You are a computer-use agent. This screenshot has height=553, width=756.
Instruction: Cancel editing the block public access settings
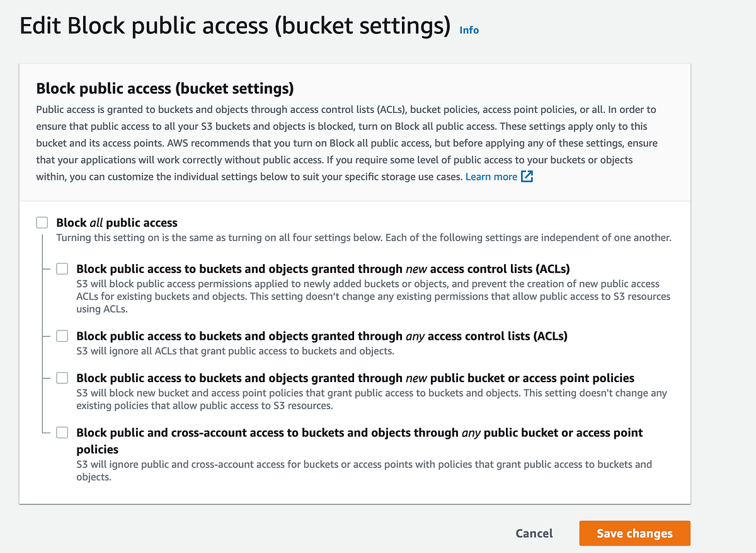[534, 533]
